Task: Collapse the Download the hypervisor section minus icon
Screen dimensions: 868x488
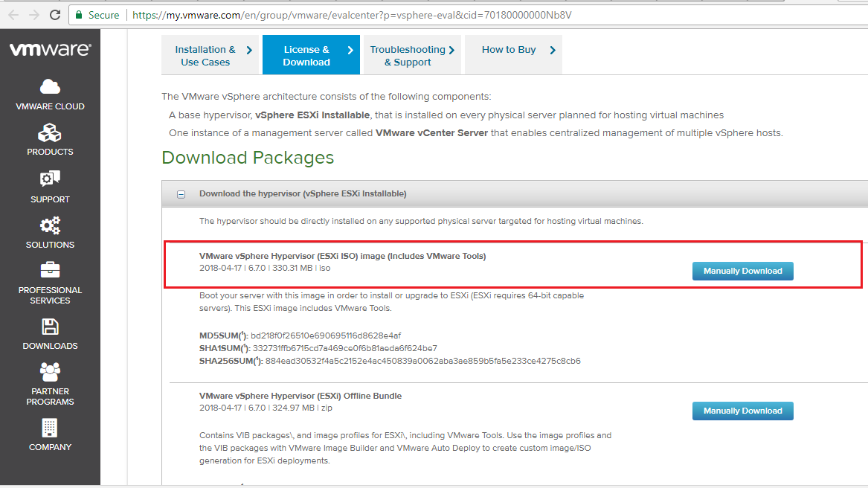Action: coord(181,194)
